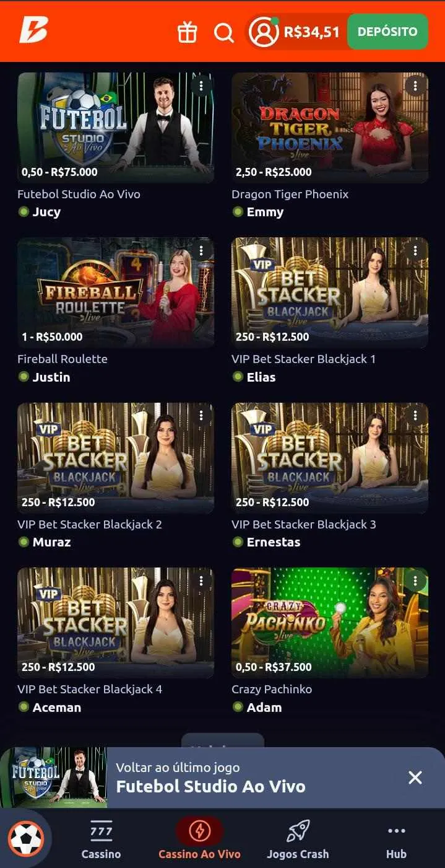Open the soccer ball sports icon
The width and height of the screenshot is (445, 868).
point(26,839)
